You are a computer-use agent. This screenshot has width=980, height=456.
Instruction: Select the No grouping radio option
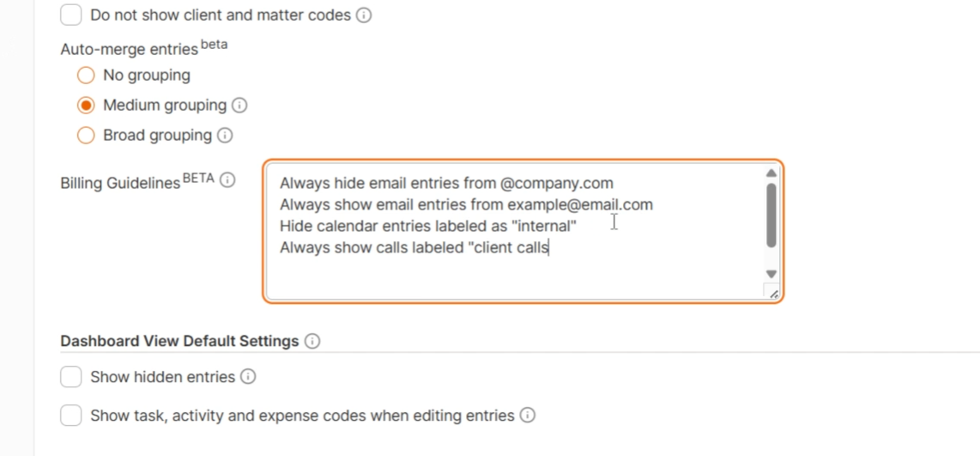(86, 76)
